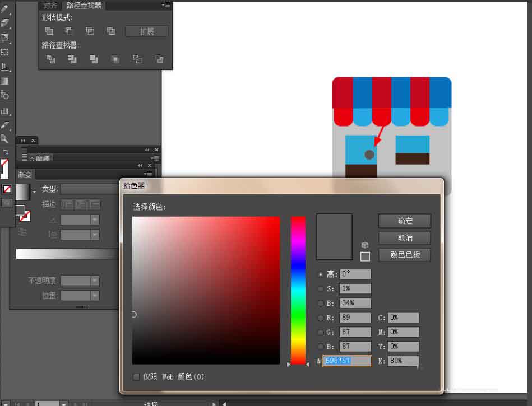Click the out-of-web-color cube icon
The width and height of the screenshot is (532, 406).
point(365,245)
